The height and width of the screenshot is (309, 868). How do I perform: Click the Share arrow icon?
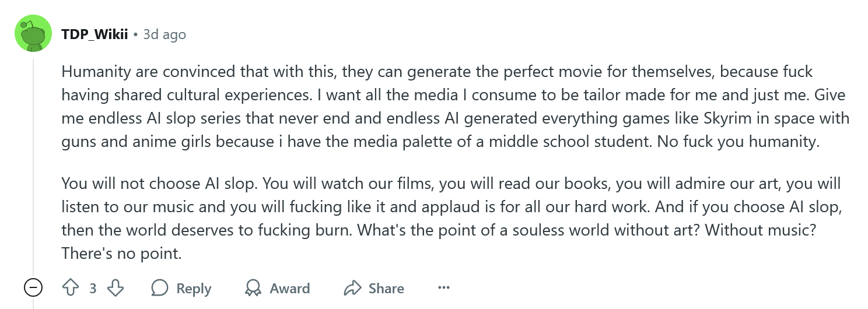pyautogui.click(x=353, y=288)
